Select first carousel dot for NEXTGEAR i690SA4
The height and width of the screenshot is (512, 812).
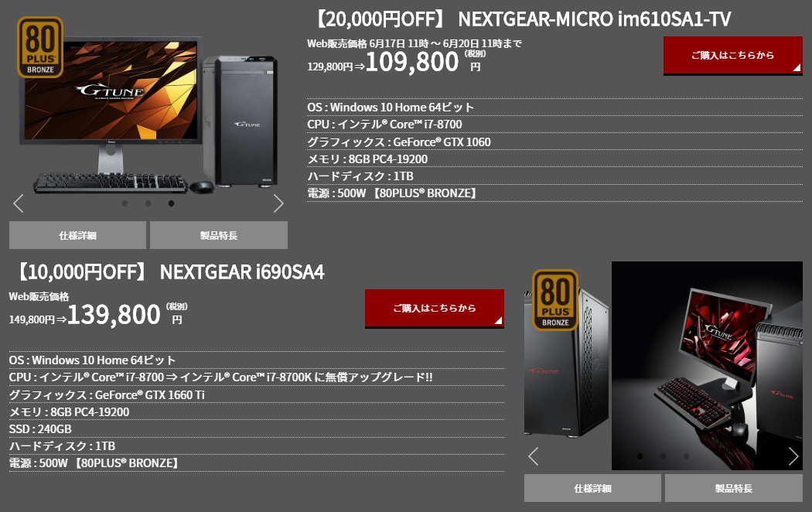[640, 456]
